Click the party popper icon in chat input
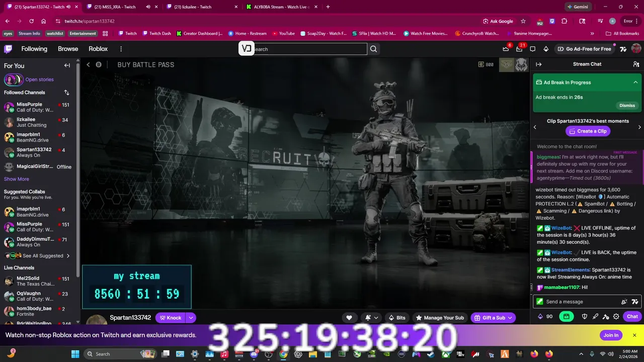Image resolution: width=644 pixels, height=362 pixels. click(624, 302)
